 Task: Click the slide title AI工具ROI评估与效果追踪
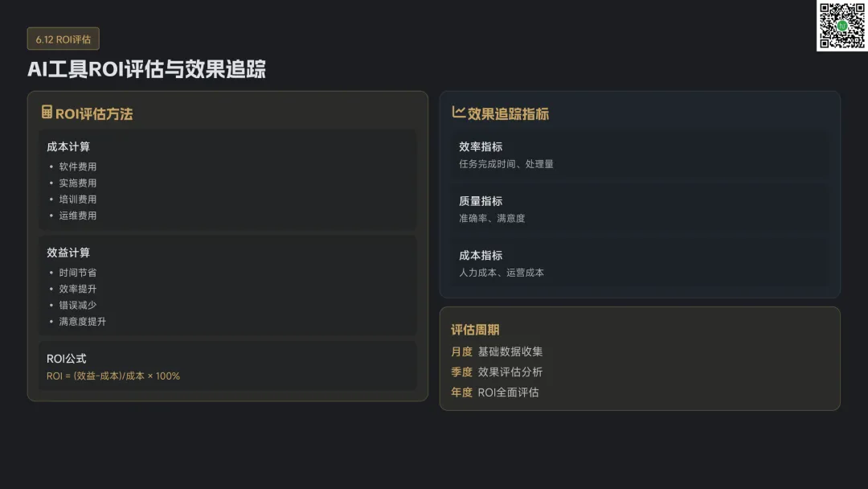coord(146,69)
